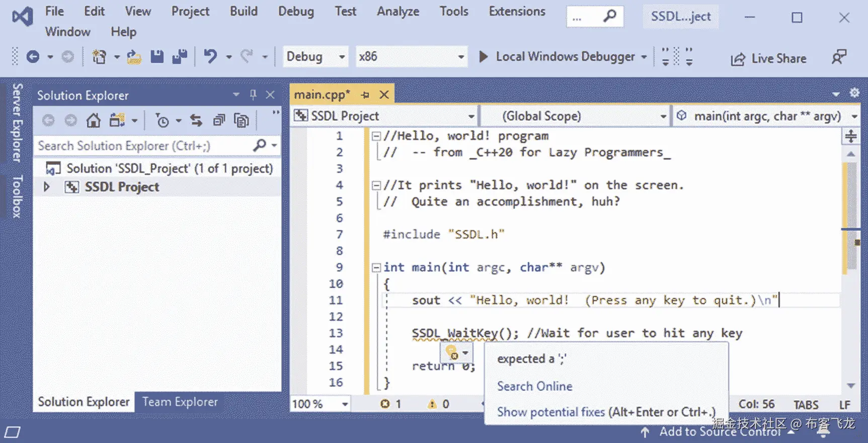Click the Save floppy disk icon
The width and height of the screenshot is (868, 443).
(x=157, y=56)
